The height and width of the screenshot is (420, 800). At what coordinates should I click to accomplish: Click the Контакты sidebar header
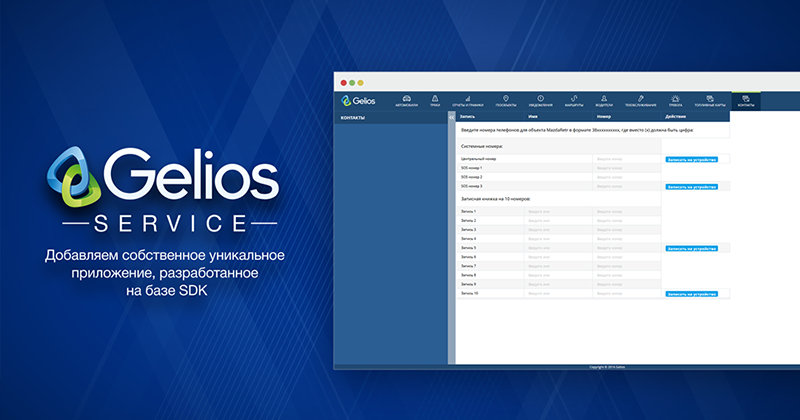click(391, 117)
